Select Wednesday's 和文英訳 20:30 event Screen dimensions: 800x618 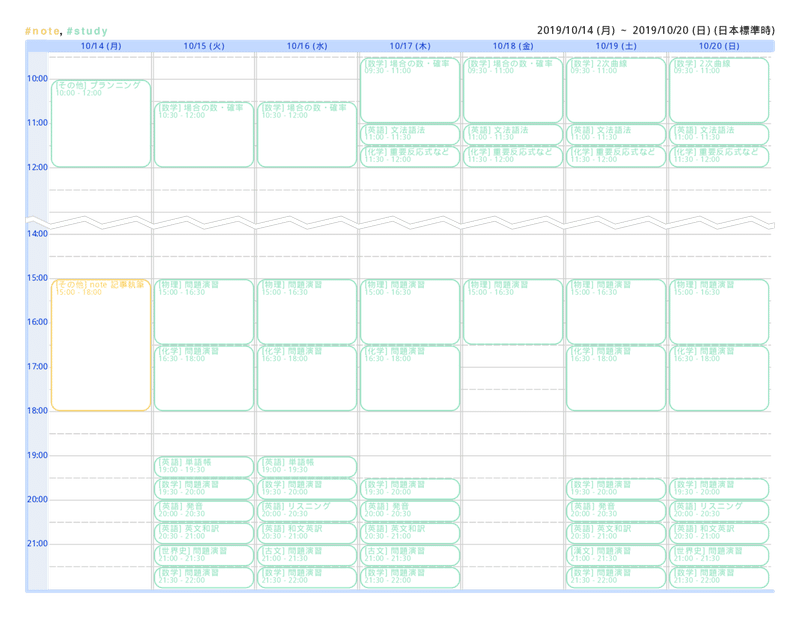[307, 533]
